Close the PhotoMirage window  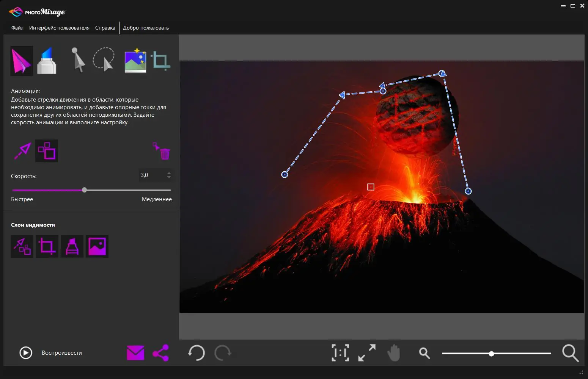pos(582,6)
